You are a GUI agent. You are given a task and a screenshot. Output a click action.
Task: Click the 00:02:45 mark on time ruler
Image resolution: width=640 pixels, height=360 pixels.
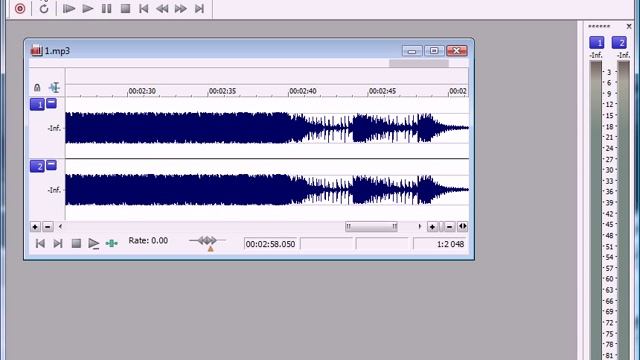(382, 91)
